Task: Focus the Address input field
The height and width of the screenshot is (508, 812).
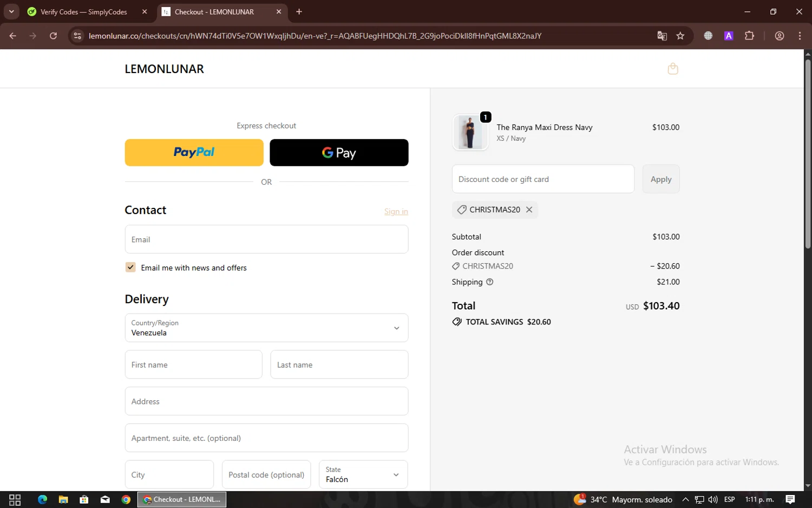Action: click(x=266, y=401)
